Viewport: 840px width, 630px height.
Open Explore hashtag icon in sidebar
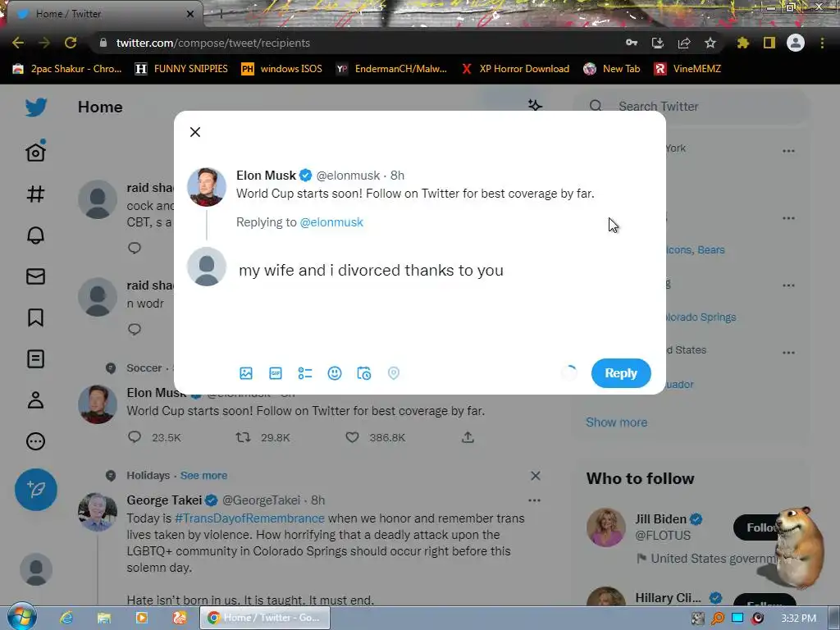36,194
